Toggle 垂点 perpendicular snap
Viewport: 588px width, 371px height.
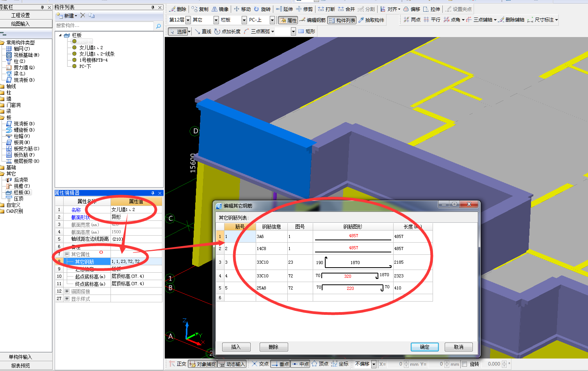pyautogui.click(x=280, y=364)
